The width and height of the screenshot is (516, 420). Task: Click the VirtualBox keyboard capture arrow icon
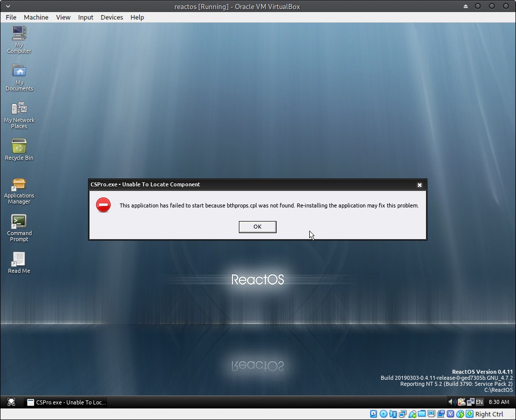[470, 414]
